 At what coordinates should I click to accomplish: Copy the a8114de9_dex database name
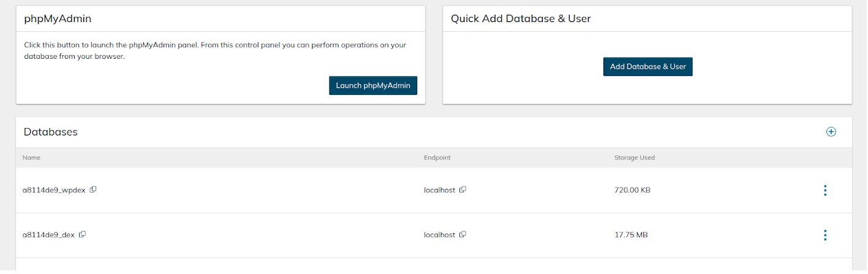click(x=82, y=235)
